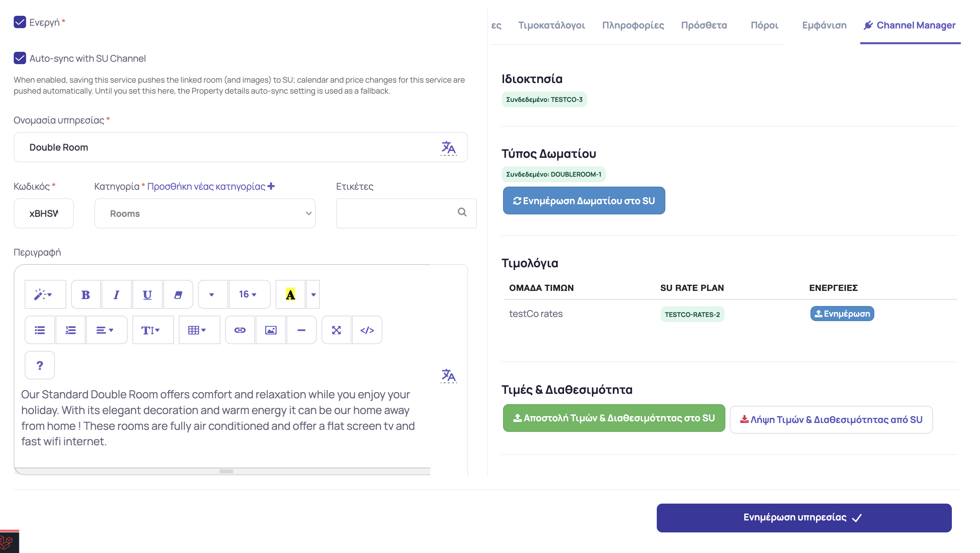Open the Εμφάνιση tab
This screenshot has height=553, width=980.
pyautogui.click(x=824, y=25)
